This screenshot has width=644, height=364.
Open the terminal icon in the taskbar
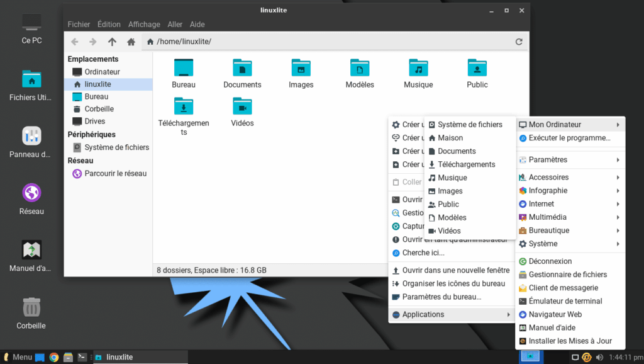pyautogui.click(x=82, y=356)
